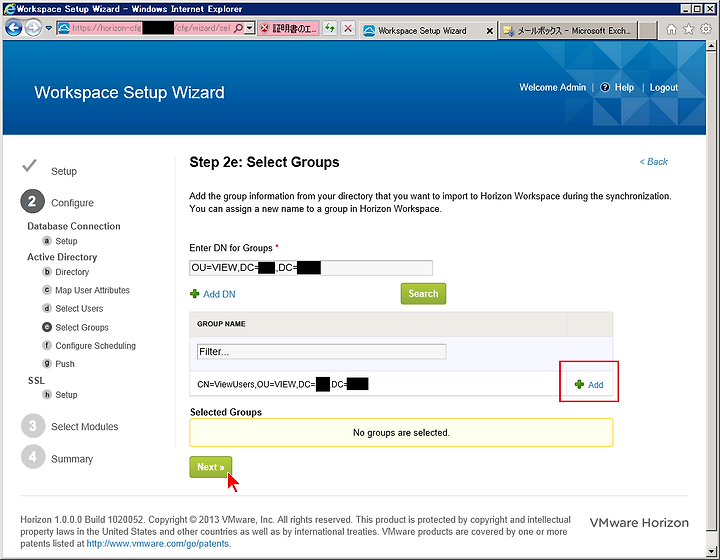Open a new blank tab
This screenshot has width=720, height=560.
tap(647, 31)
